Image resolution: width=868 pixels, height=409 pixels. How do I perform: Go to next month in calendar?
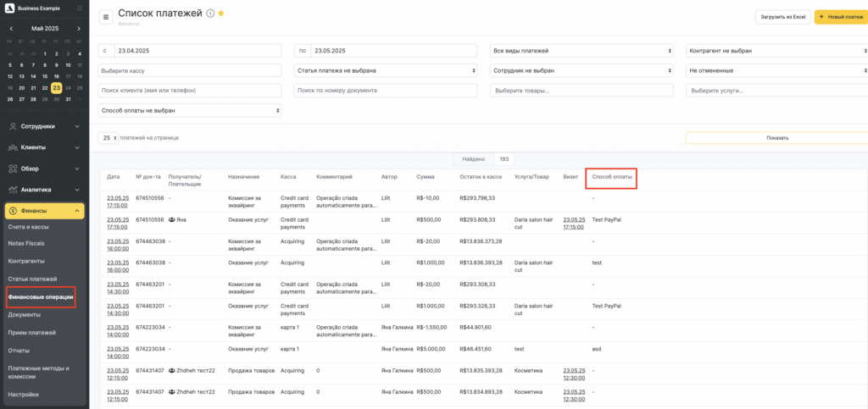[79, 28]
